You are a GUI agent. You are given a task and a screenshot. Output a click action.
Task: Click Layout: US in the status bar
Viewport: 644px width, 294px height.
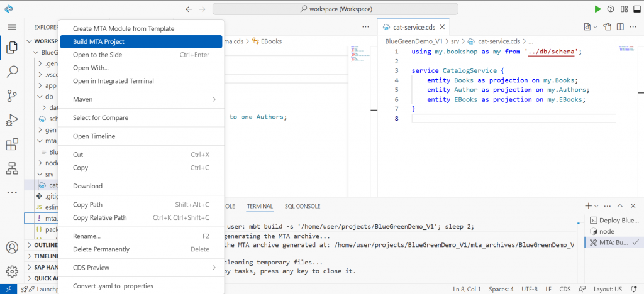tap(608, 289)
